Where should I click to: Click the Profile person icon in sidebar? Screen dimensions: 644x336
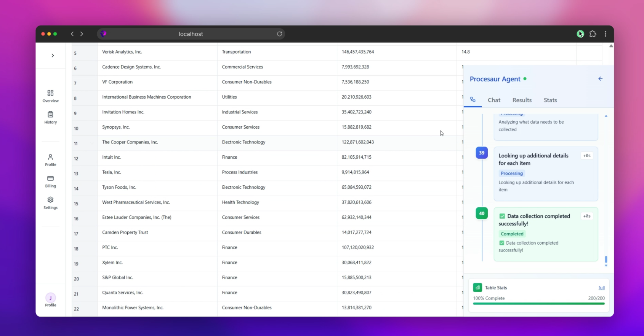pyautogui.click(x=50, y=157)
